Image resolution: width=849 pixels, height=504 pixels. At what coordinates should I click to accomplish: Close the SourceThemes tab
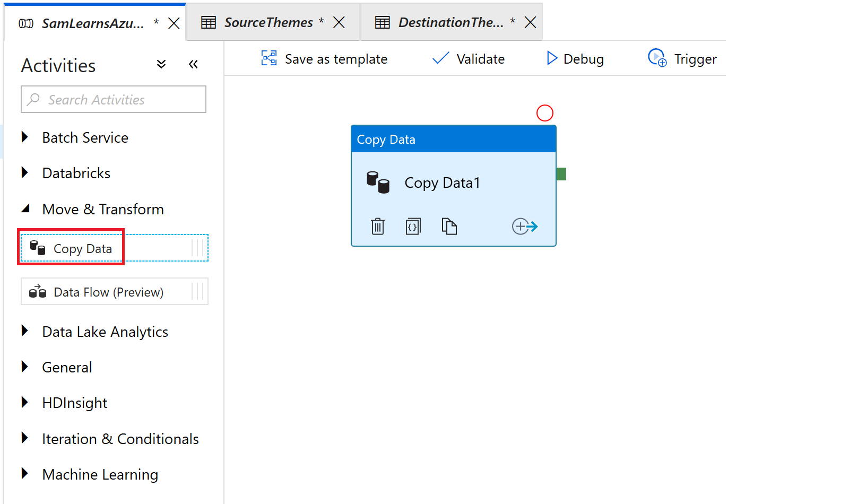pyautogui.click(x=339, y=23)
